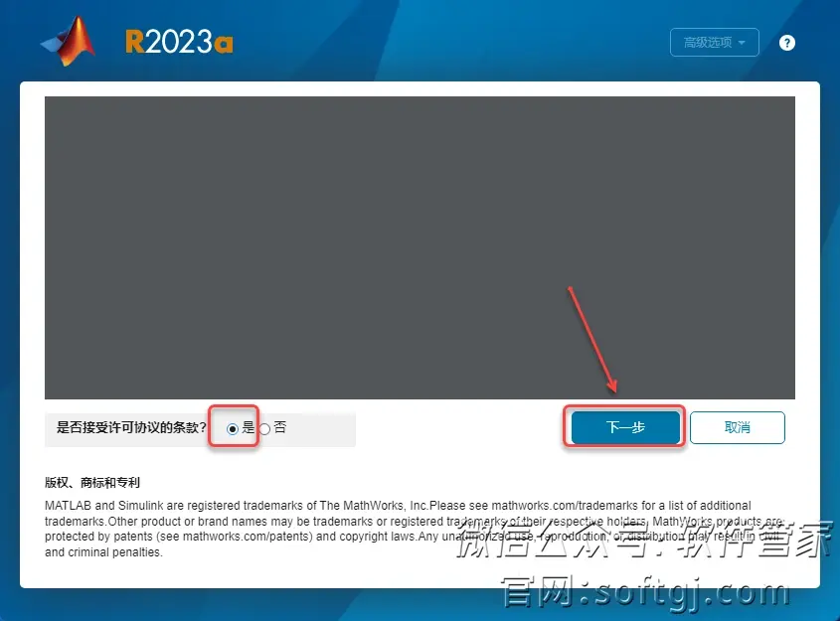Viewport: 840px width, 621px height.
Task: Click the 版权、商标和专利 heading
Action: pos(92,482)
